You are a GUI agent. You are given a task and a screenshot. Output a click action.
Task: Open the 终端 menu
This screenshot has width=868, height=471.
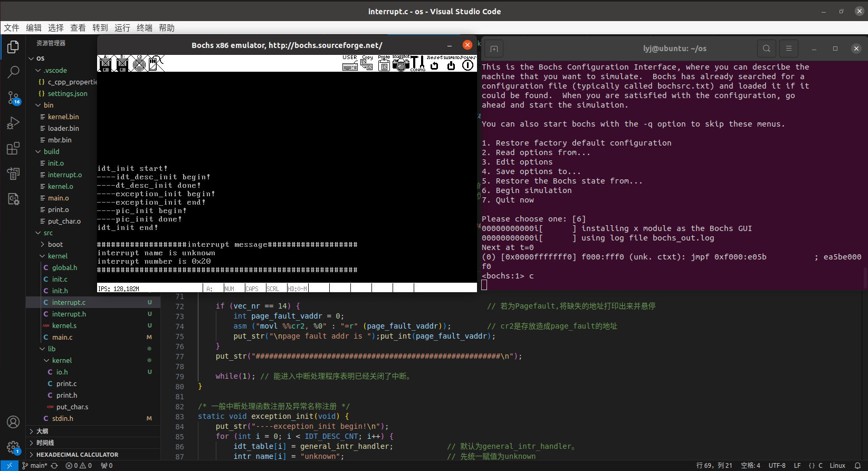[x=145, y=28]
